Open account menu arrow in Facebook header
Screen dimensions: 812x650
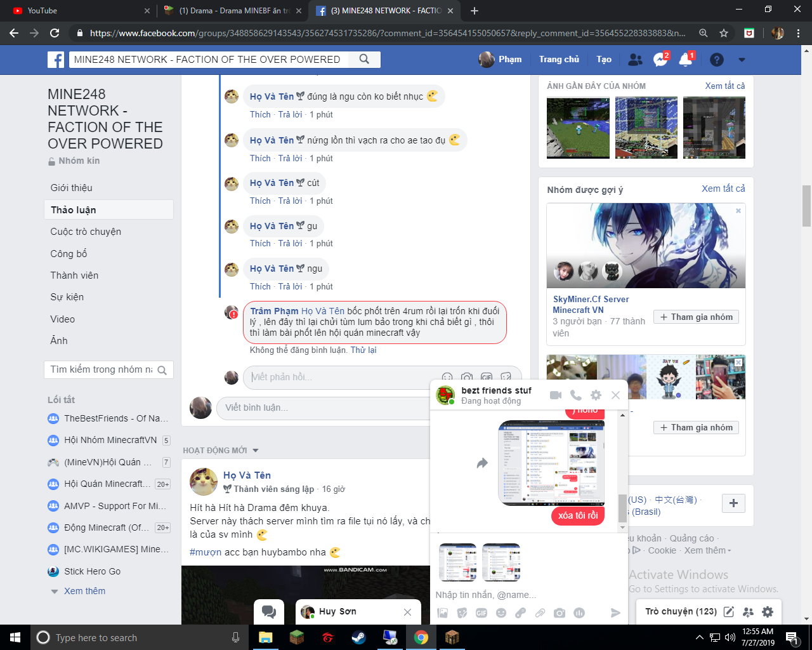(x=742, y=60)
